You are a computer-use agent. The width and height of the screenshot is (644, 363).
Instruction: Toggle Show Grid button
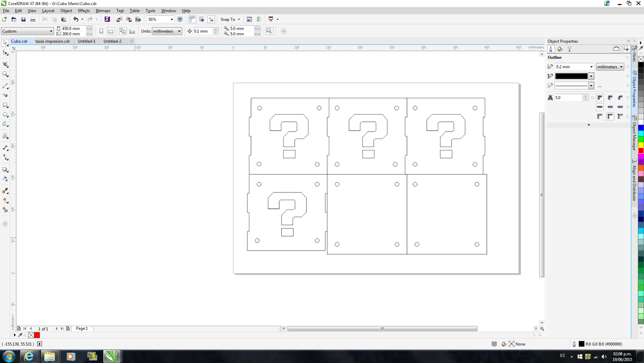click(202, 19)
